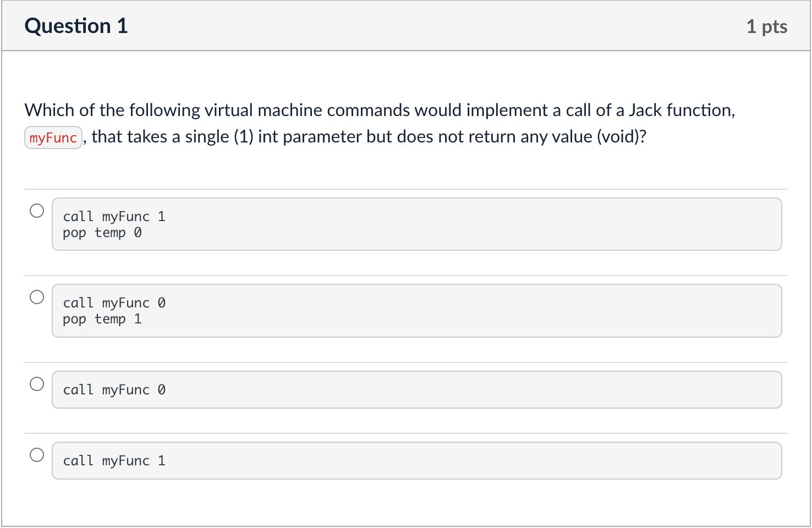
Task: Click the 'call myFunc 1' text in the last option
Action: pos(114,460)
